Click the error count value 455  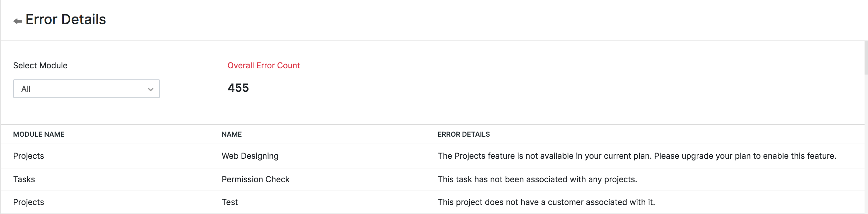[238, 88]
